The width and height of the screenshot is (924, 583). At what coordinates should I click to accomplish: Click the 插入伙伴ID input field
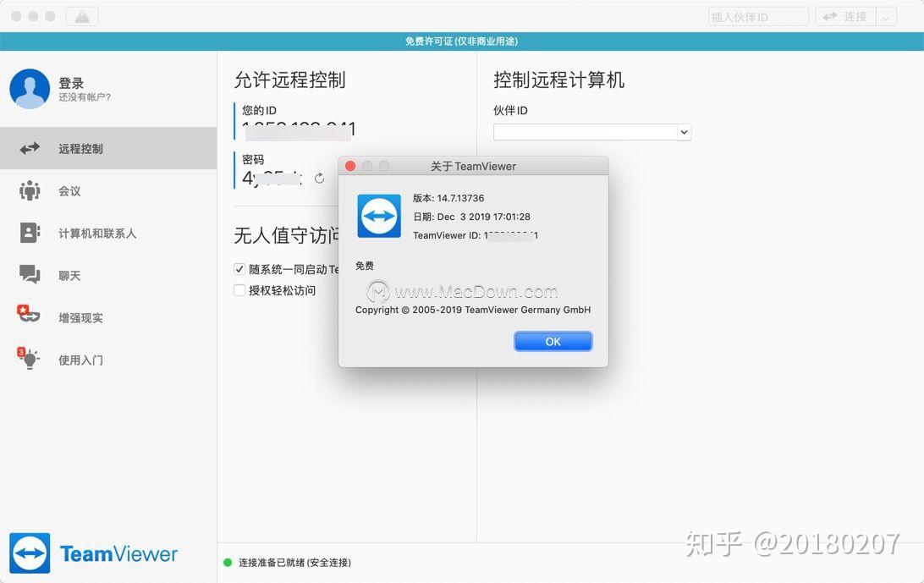click(x=757, y=15)
